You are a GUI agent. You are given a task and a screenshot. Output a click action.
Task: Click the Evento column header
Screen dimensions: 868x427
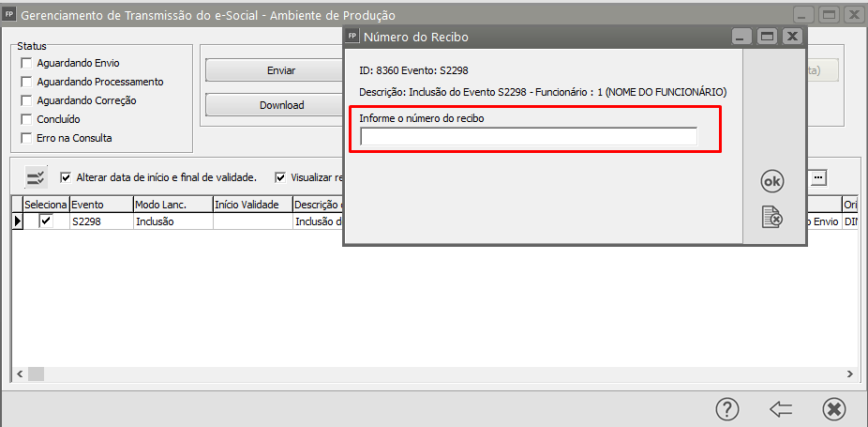(102, 204)
